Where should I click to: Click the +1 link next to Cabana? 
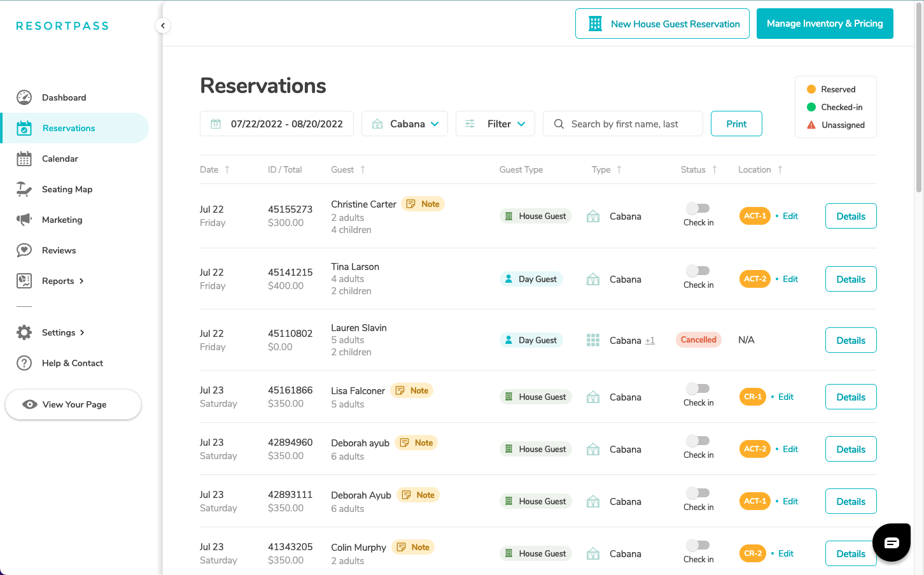click(650, 341)
